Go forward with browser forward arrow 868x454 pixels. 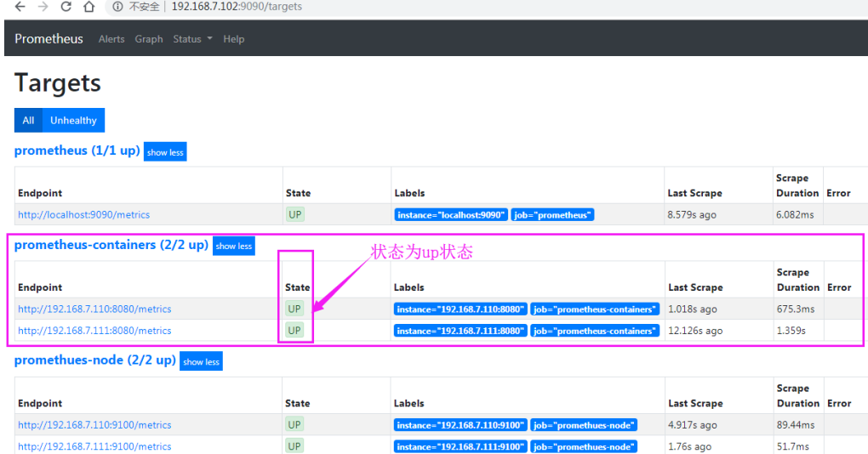click(43, 7)
